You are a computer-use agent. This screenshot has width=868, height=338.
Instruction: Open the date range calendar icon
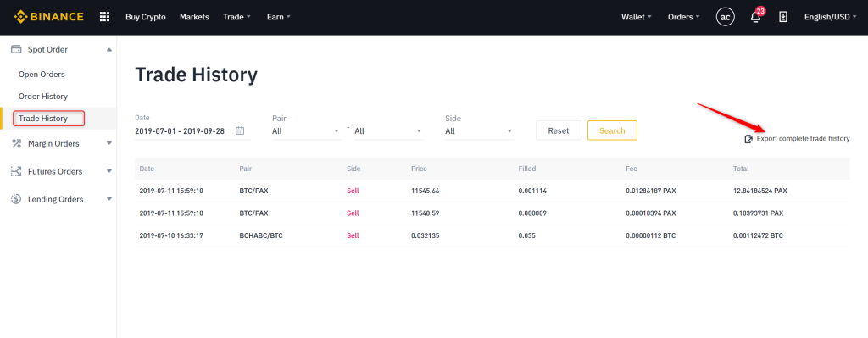240,130
